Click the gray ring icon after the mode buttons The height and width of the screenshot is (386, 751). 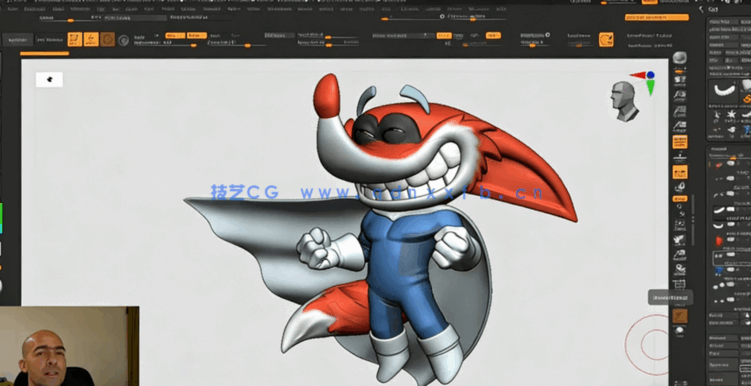point(124,40)
